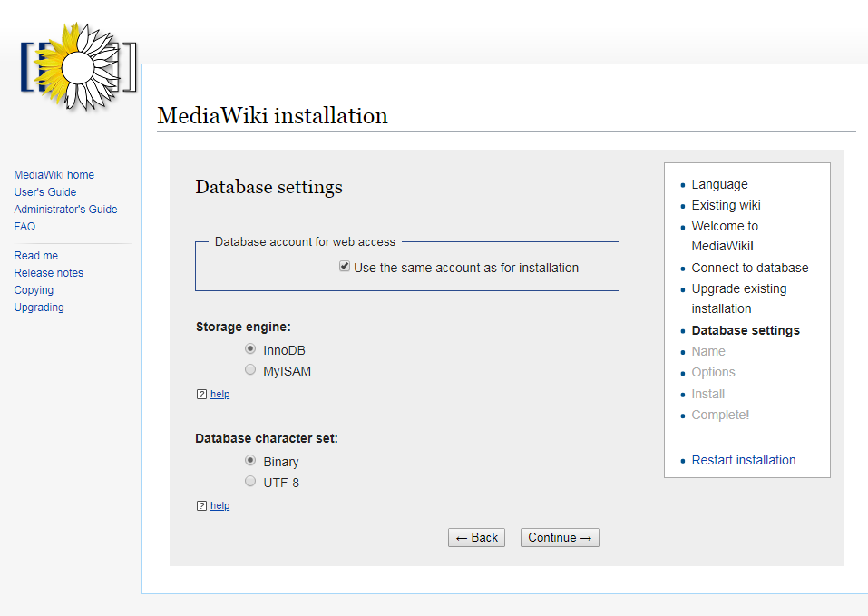Open the Copying sidebar link
Image resolution: width=868 pixels, height=616 pixels.
tap(34, 290)
